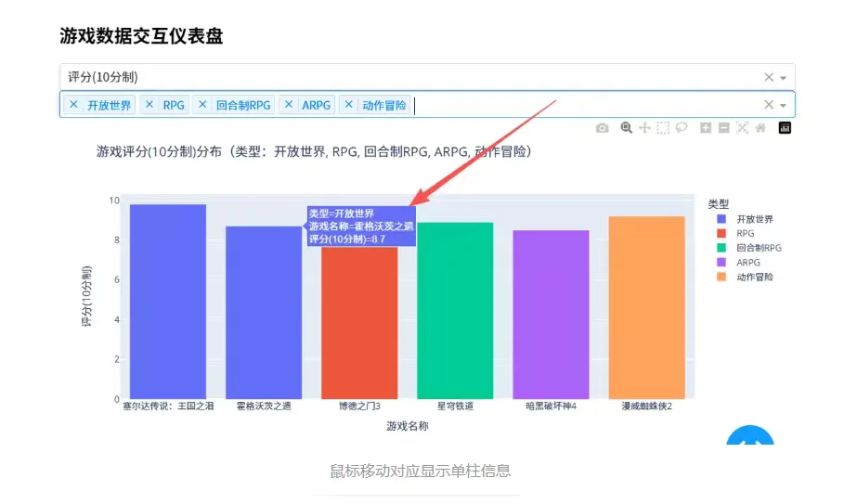Click the green 星穹铁道 bar
The height and width of the screenshot is (504, 844).
455,310
